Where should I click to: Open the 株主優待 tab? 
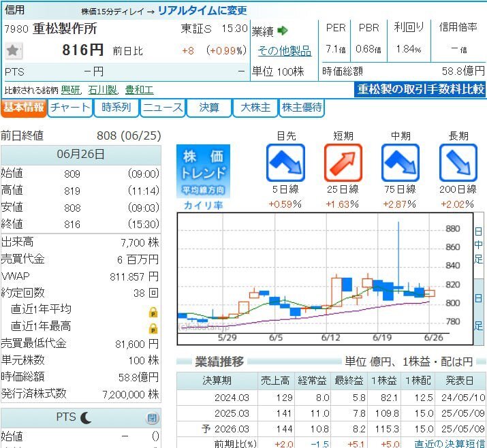pos(302,108)
